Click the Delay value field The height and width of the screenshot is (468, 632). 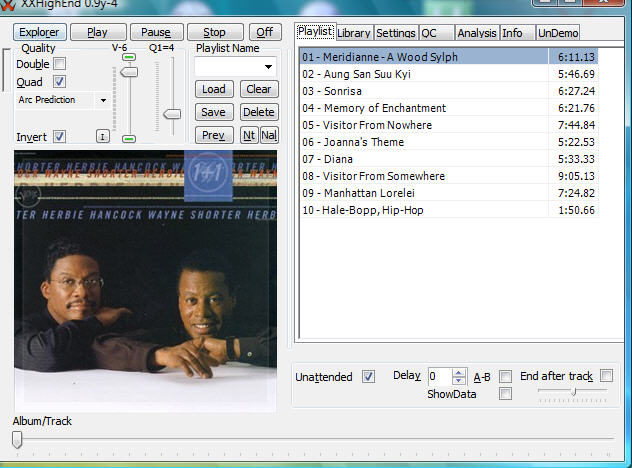coord(440,377)
